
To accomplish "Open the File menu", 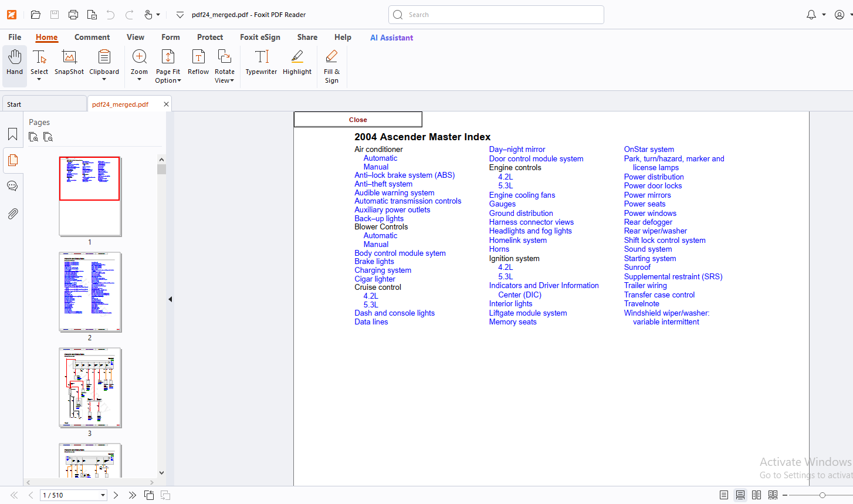I will click(x=15, y=37).
